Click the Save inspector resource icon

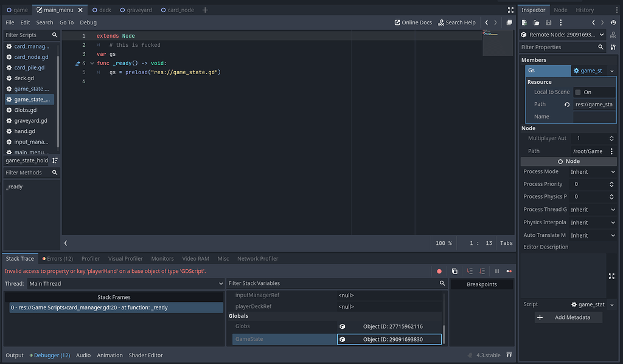point(549,22)
